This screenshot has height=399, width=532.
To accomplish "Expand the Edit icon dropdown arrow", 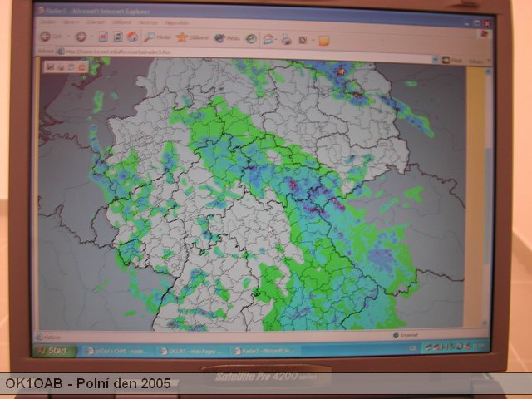I will [313, 41].
